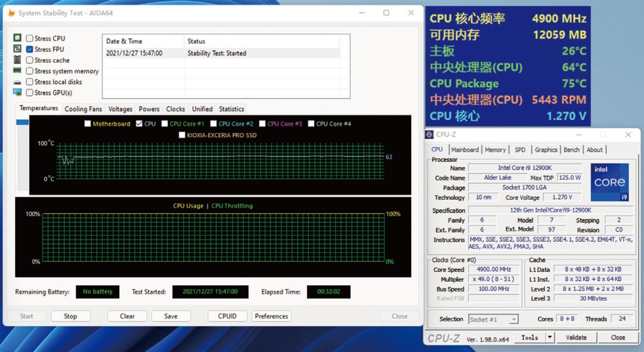Image resolution: width=644 pixels, height=352 pixels.
Task: Click the AIDA64 flame icon in title bar
Action: [x=11, y=13]
